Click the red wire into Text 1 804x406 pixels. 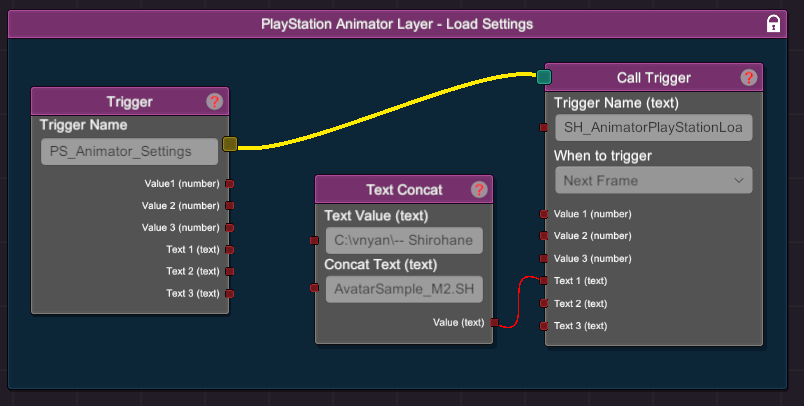pyautogui.click(x=518, y=302)
